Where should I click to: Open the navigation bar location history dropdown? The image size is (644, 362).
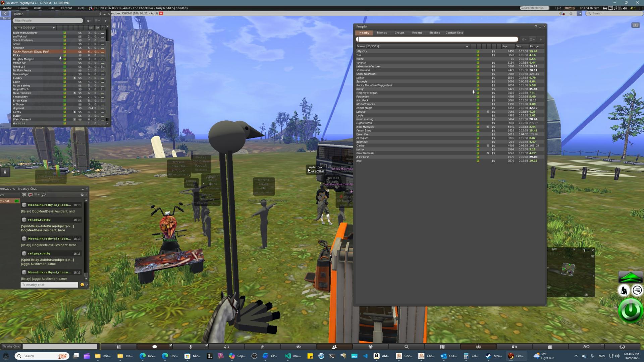point(580,13)
